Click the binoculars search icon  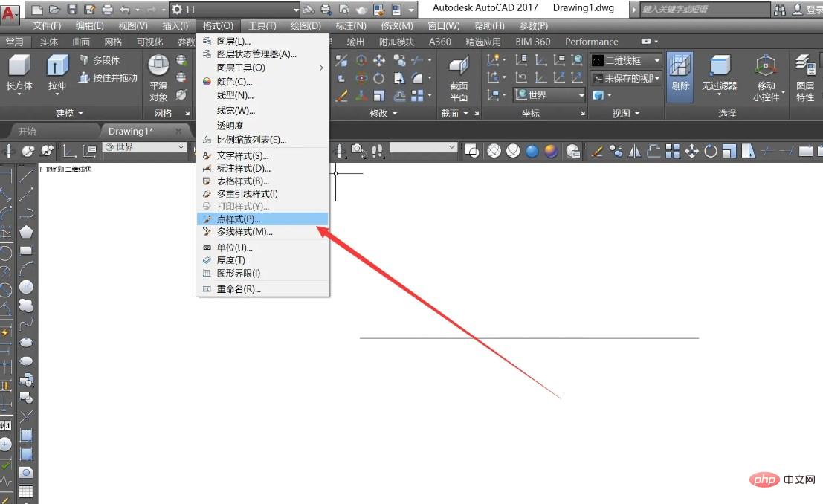pos(780,10)
